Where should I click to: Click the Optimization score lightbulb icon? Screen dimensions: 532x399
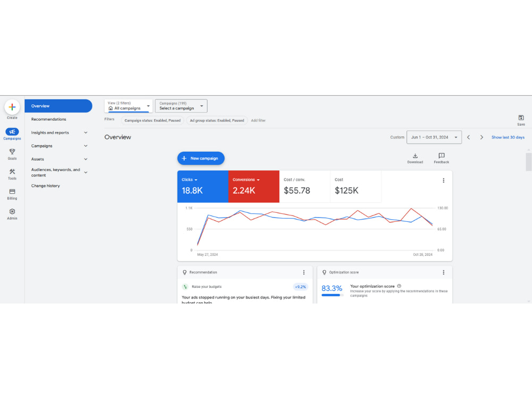point(325,272)
